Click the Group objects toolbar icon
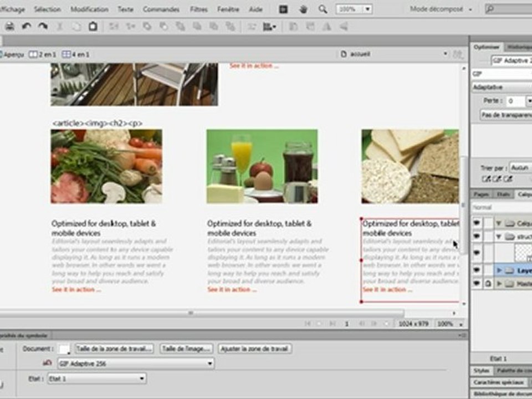The height and width of the screenshot is (399, 532). coord(113,27)
